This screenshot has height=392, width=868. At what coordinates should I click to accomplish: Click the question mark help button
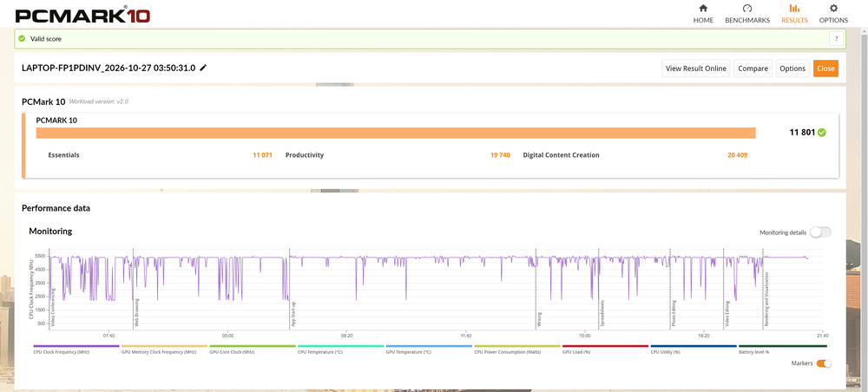tap(837, 39)
